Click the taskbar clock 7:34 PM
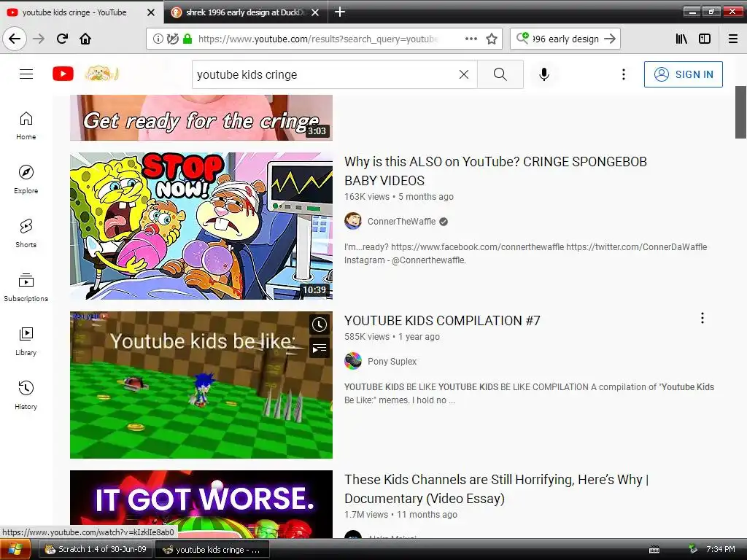Viewport: 747px width, 560px height. click(x=720, y=550)
